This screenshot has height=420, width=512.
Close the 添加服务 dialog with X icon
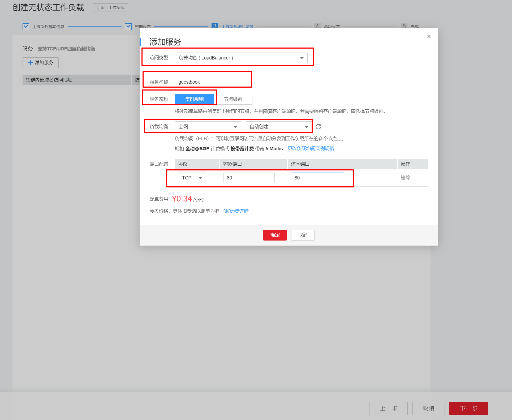(x=429, y=37)
